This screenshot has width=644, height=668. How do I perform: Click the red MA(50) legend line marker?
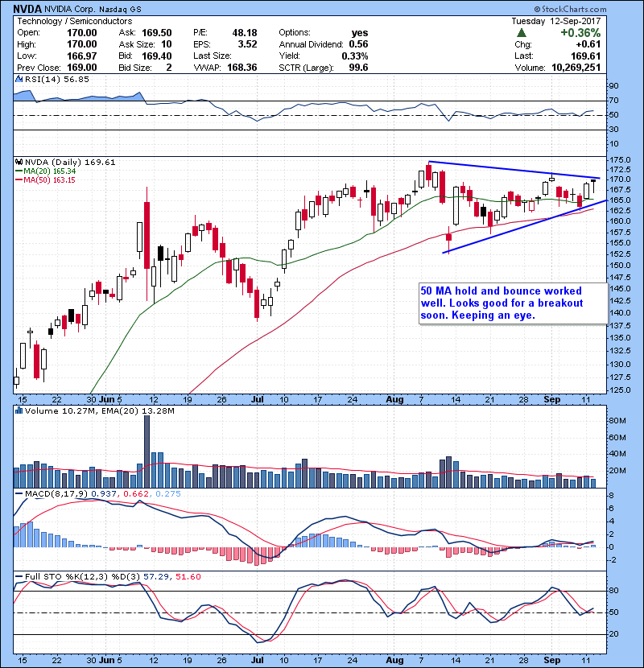click(x=18, y=180)
